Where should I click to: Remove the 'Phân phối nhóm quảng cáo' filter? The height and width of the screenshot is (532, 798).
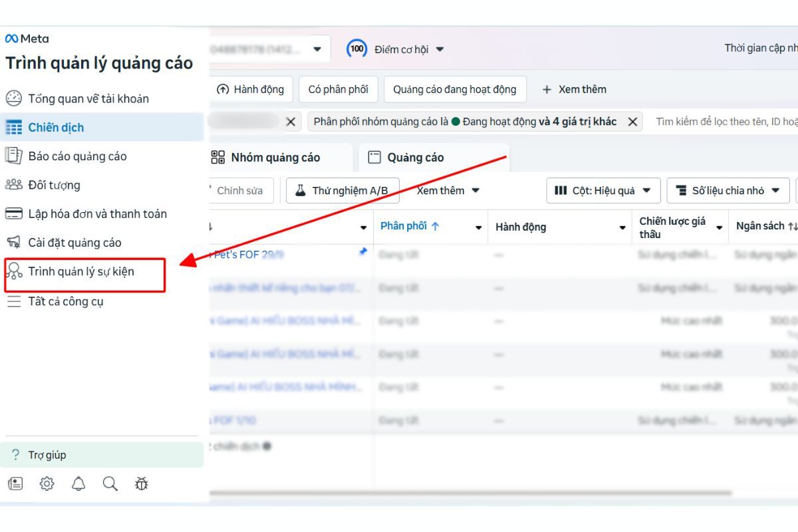click(x=632, y=122)
